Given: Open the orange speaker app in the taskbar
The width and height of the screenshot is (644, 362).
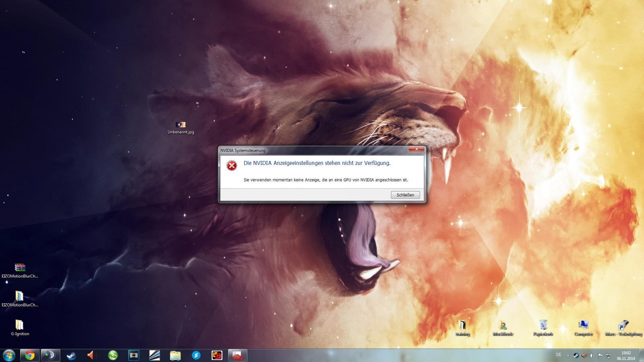Looking at the screenshot, I should tap(92, 355).
